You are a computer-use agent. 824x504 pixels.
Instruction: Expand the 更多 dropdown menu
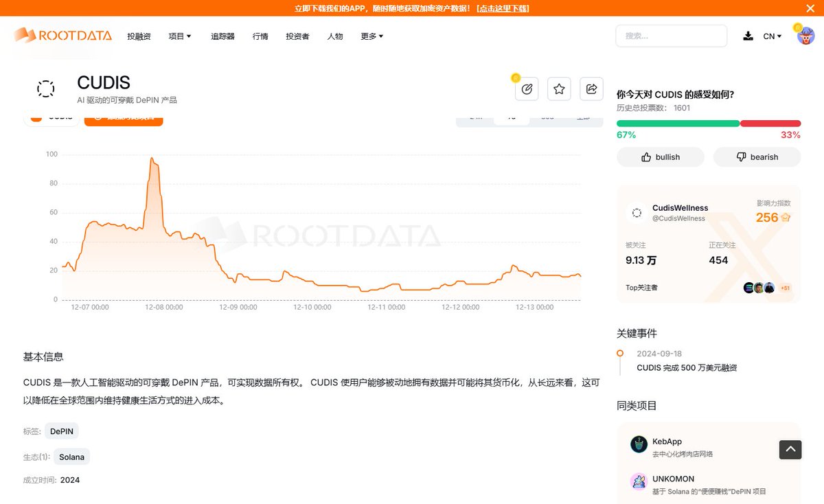(x=372, y=36)
